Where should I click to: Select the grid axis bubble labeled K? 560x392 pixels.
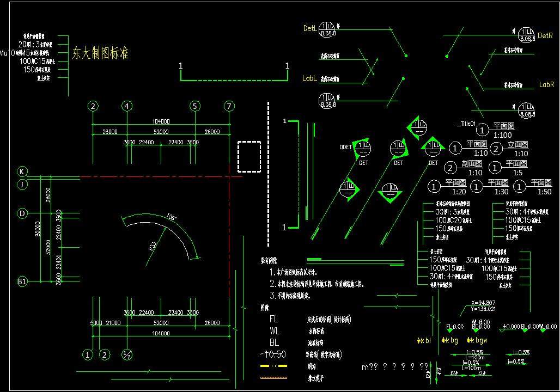(22, 171)
